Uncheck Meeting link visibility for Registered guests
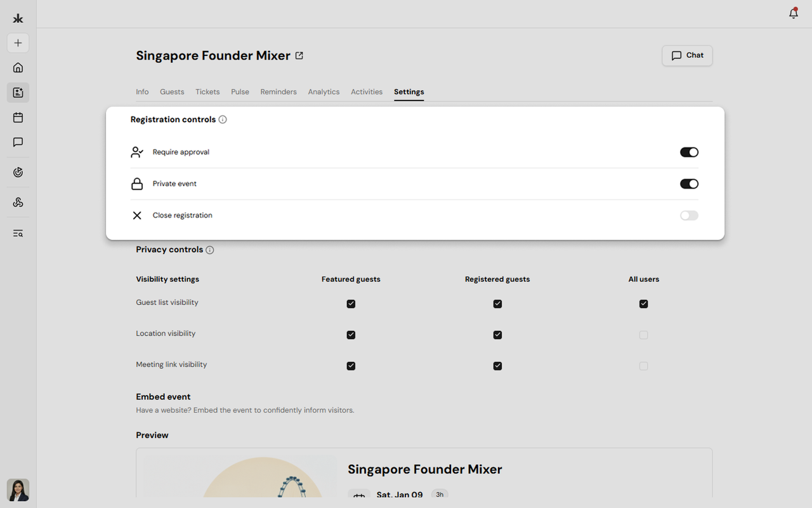The height and width of the screenshot is (508, 812). [497, 366]
